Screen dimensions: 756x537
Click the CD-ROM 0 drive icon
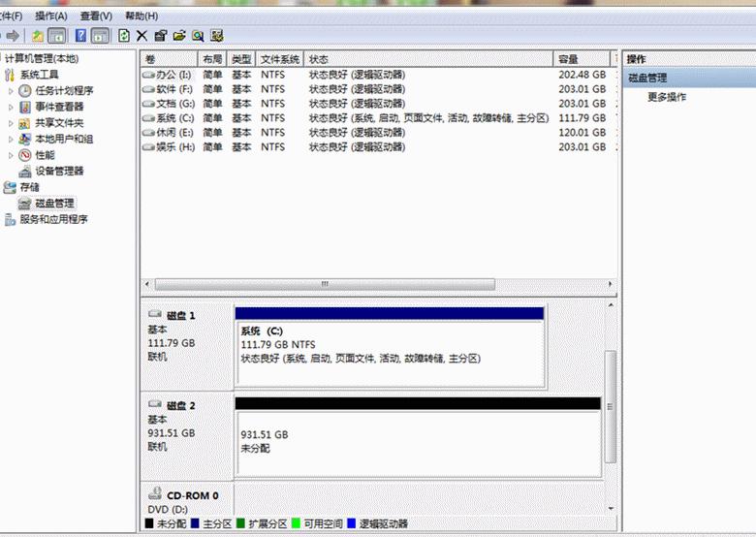(x=155, y=493)
